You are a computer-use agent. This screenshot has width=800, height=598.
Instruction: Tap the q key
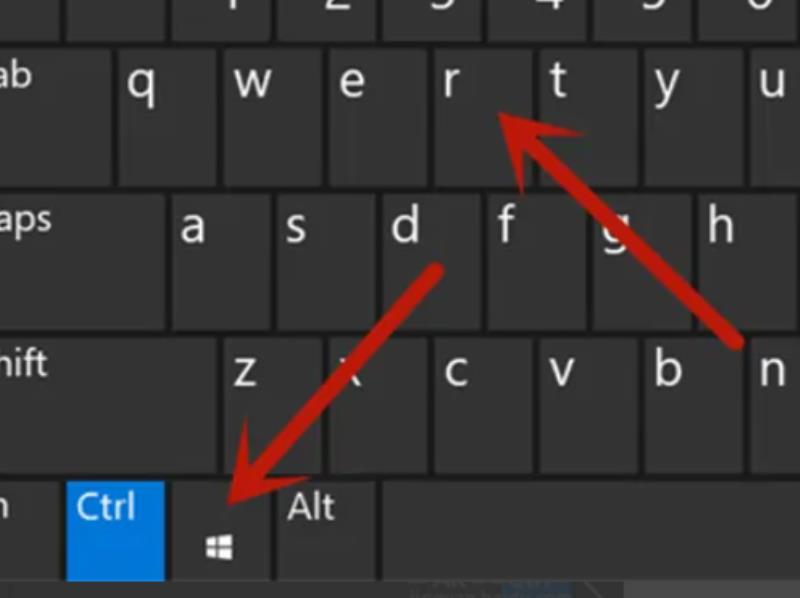click(167, 117)
